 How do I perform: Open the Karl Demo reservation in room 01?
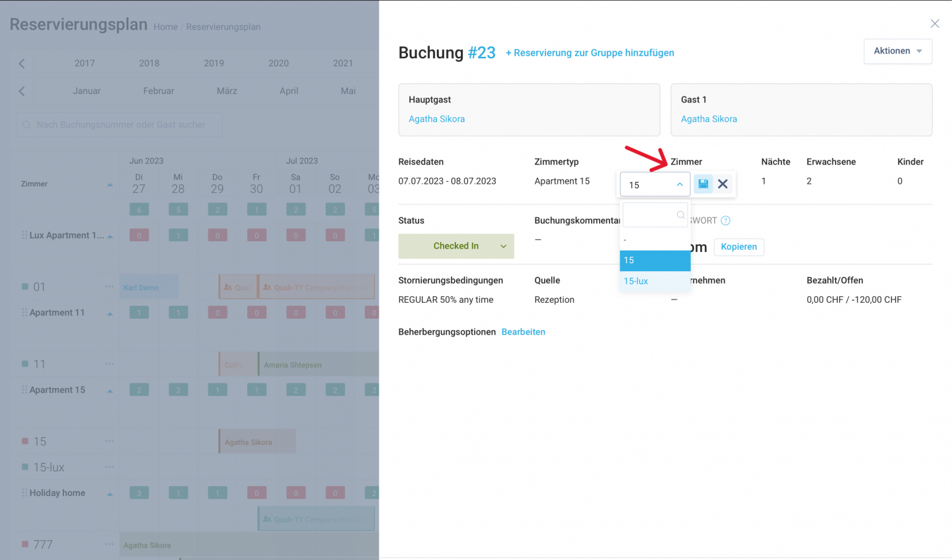[149, 287]
